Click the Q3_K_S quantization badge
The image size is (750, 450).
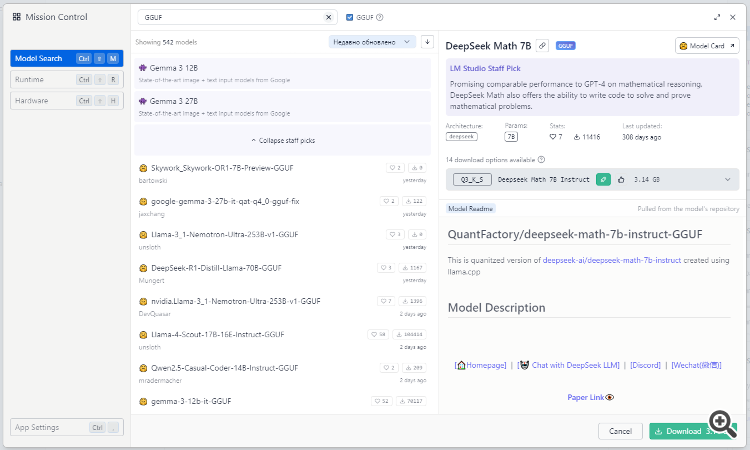[x=472, y=180]
